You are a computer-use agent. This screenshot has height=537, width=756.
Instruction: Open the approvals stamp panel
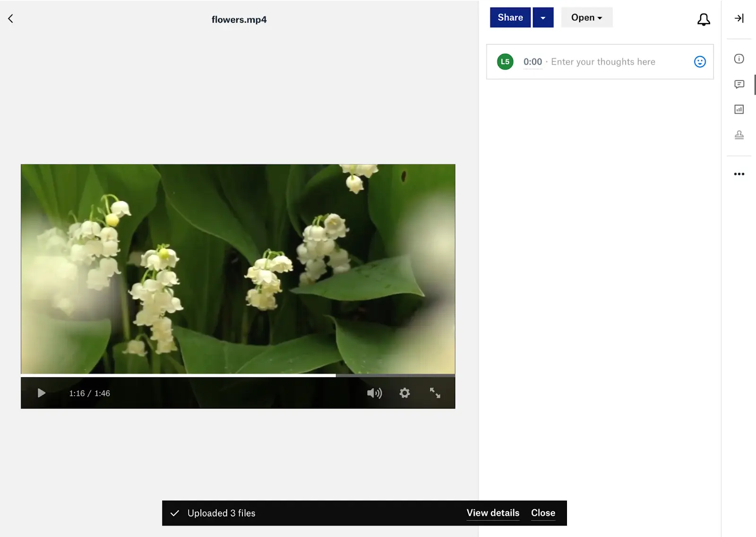click(x=739, y=135)
